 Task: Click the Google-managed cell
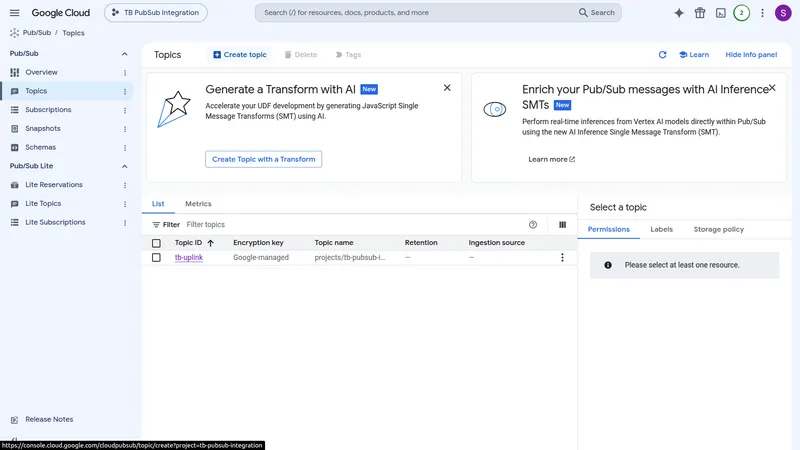tap(261, 258)
